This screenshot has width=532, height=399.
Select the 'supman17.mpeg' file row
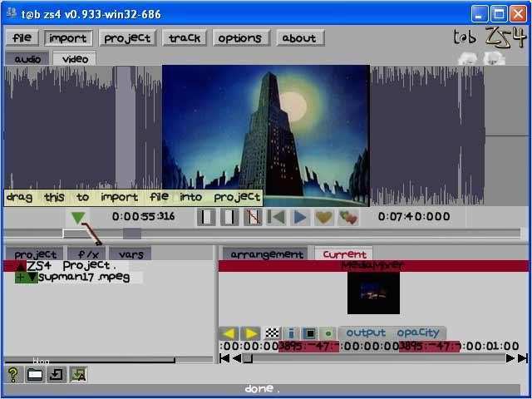(84, 278)
